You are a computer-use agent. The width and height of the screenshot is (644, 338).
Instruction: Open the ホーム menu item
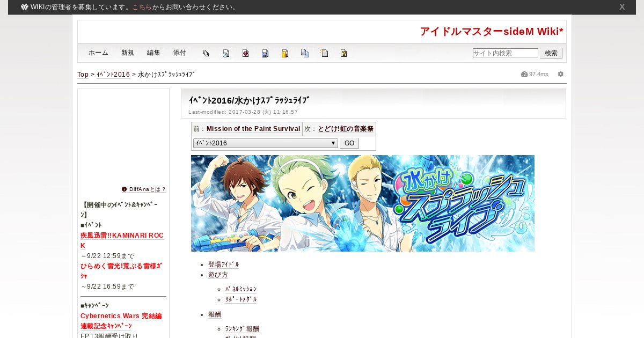[98, 53]
